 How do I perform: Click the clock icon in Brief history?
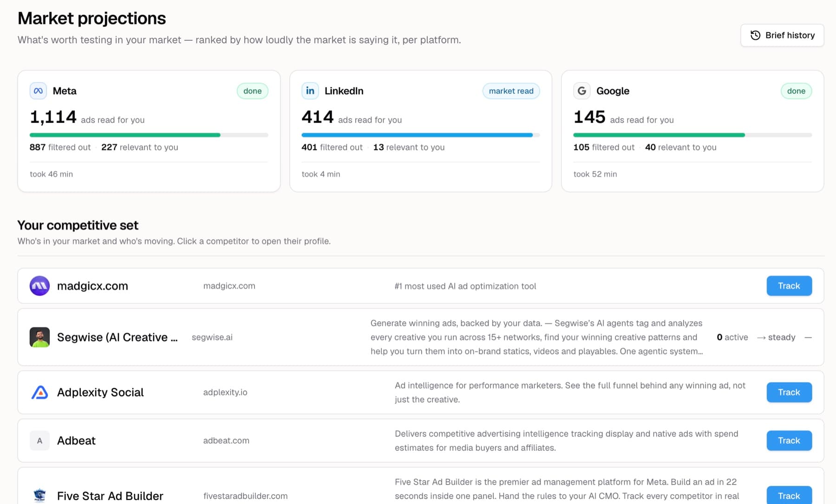pyautogui.click(x=756, y=35)
